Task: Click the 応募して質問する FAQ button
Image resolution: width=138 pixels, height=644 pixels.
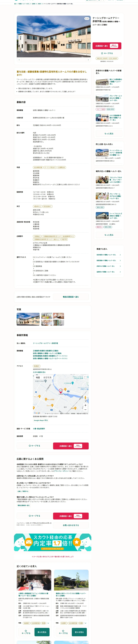Action: (x=23, y=491)
